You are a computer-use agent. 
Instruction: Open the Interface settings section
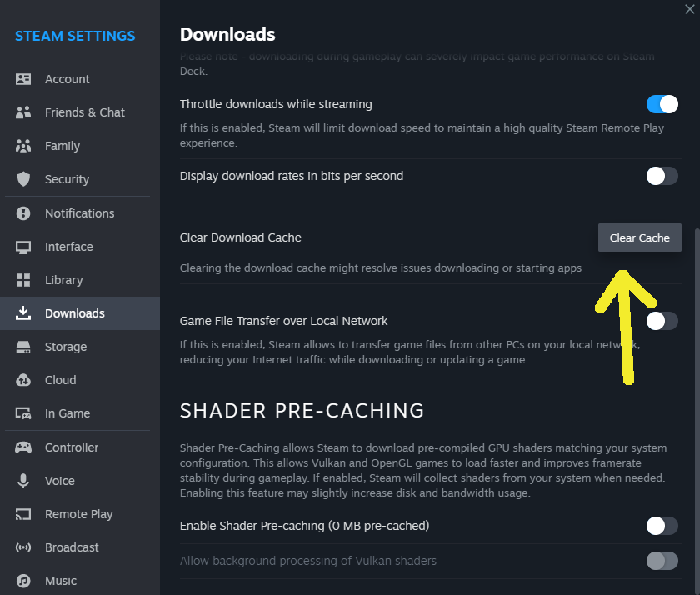pyautogui.click(x=68, y=247)
